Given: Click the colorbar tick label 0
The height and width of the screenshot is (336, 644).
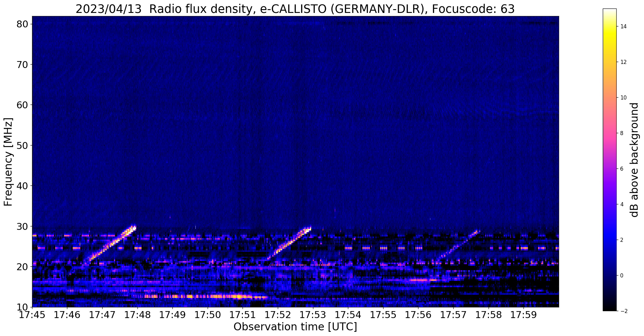Looking at the screenshot, I should click(x=621, y=276).
